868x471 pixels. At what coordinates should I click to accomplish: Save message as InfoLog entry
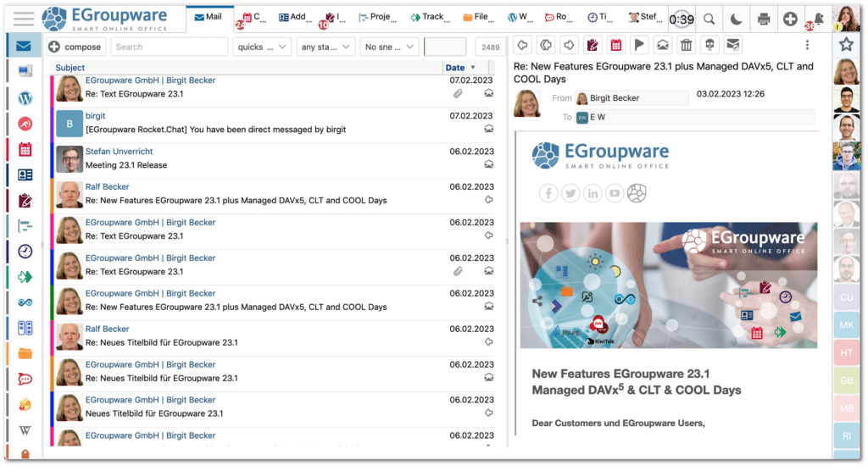click(593, 46)
